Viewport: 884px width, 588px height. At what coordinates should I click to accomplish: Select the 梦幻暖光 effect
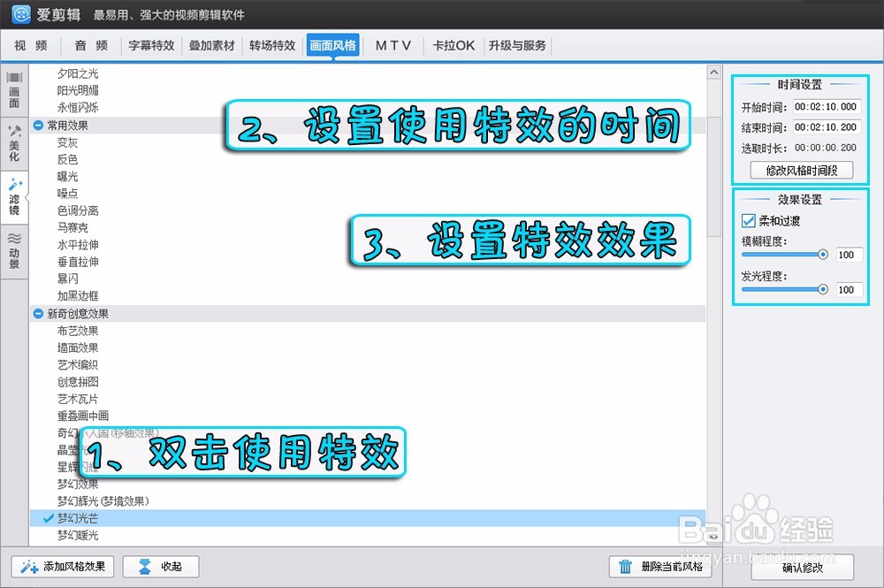[78, 535]
